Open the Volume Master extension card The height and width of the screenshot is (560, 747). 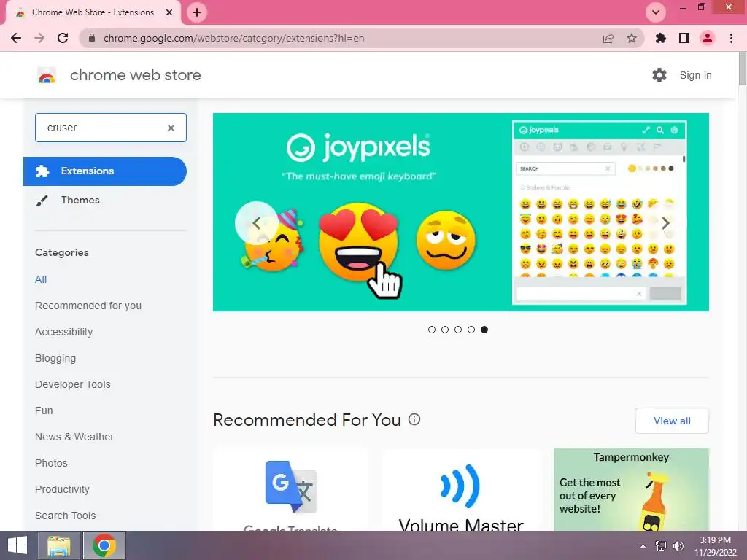pos(461,489)
